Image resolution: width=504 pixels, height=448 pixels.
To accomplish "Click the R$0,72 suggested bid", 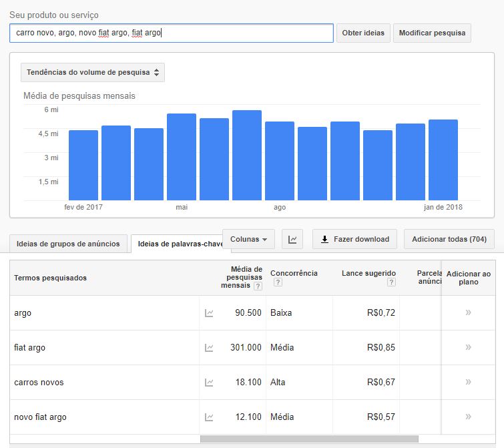I will (381, 312).
